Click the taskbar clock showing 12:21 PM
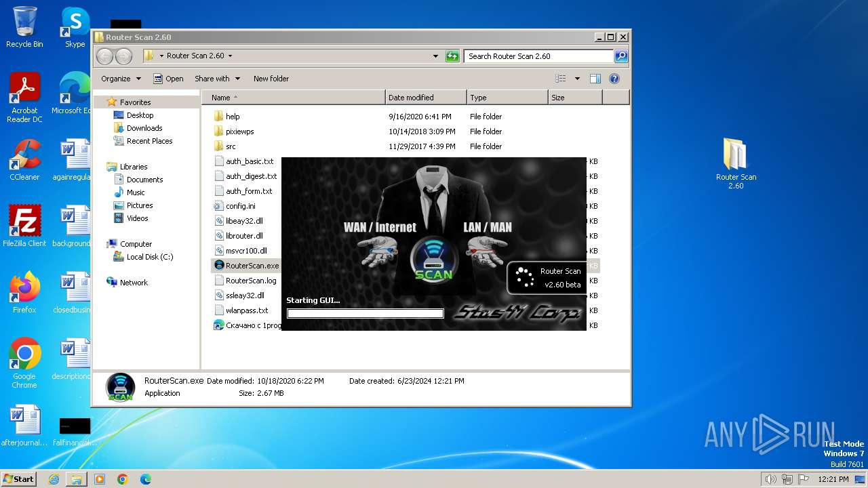This screenshot has height=488, width=868. click(x=833, y=479)
